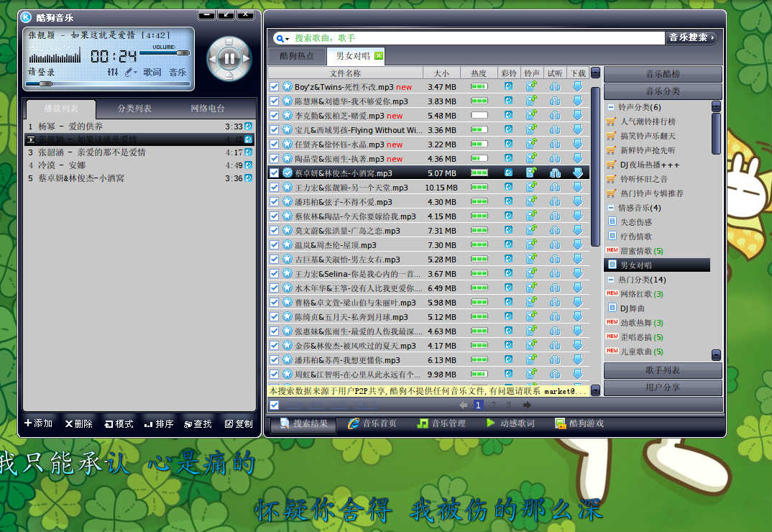The height and width of the screenshot is (532, 772).
Task: Collapse the 铃声分类(6) category group
Action: [610, 107]
